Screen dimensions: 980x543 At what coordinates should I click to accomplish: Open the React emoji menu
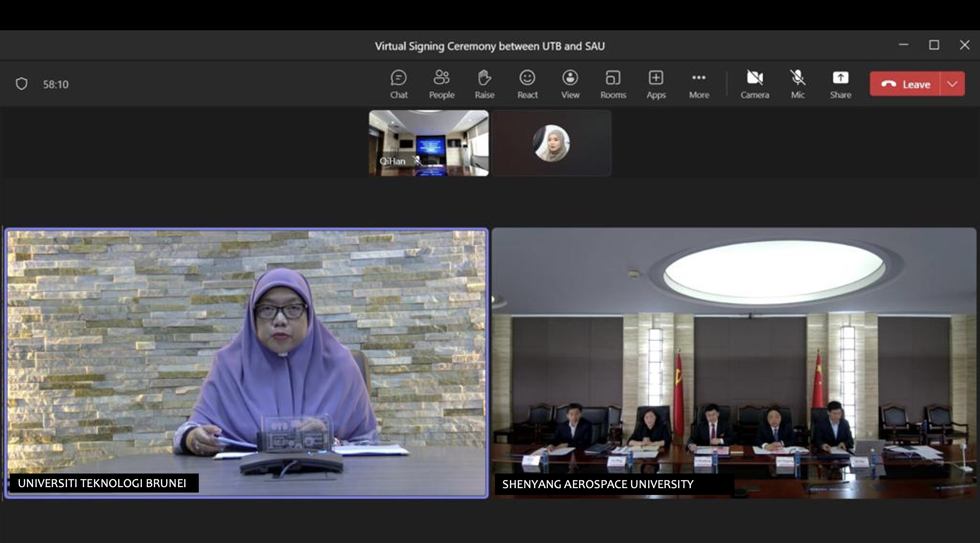tap(527, 84)
